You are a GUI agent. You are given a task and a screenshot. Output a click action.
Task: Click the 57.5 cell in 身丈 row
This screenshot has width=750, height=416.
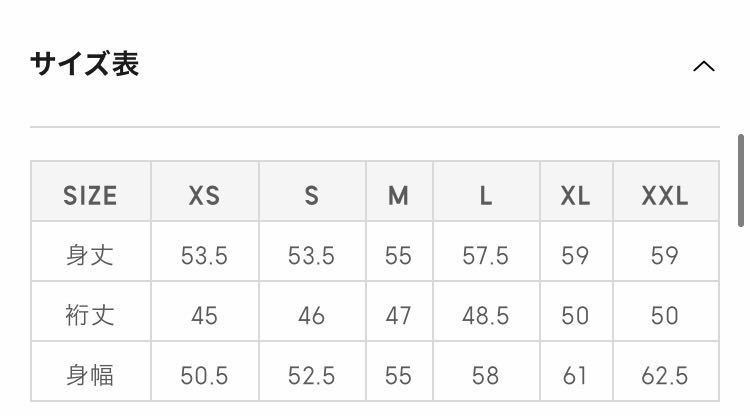point(486,255)
